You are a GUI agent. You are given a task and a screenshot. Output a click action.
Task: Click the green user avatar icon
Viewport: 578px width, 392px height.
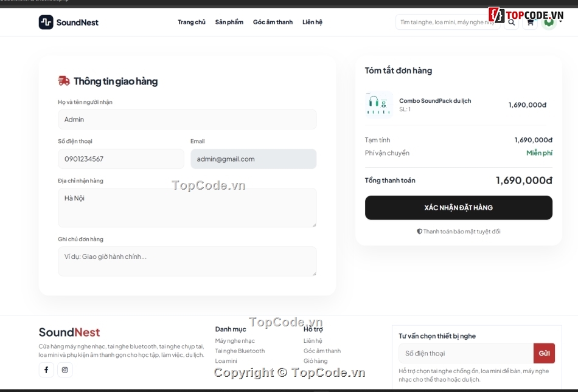coord(549,22)
